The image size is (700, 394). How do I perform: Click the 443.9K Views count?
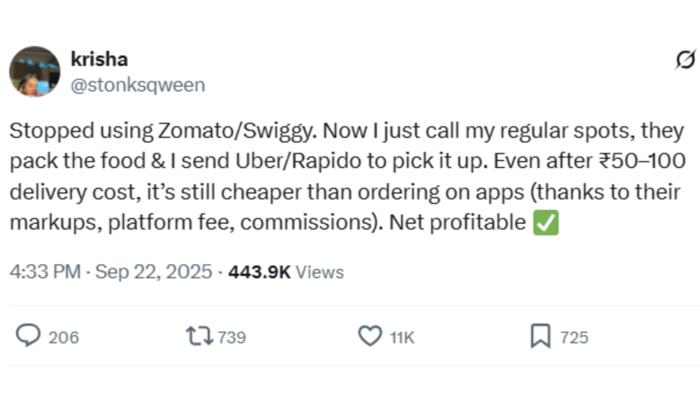[286, 272]
